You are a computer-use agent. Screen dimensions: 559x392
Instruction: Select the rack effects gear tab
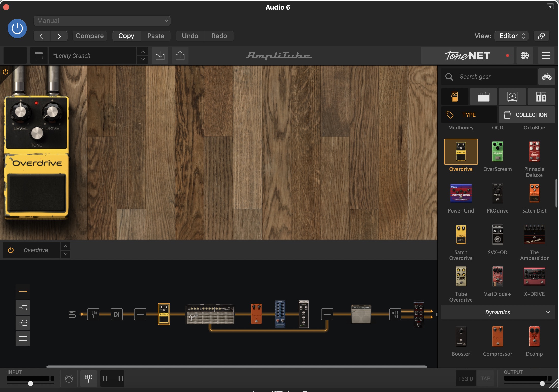pos(541,96)
